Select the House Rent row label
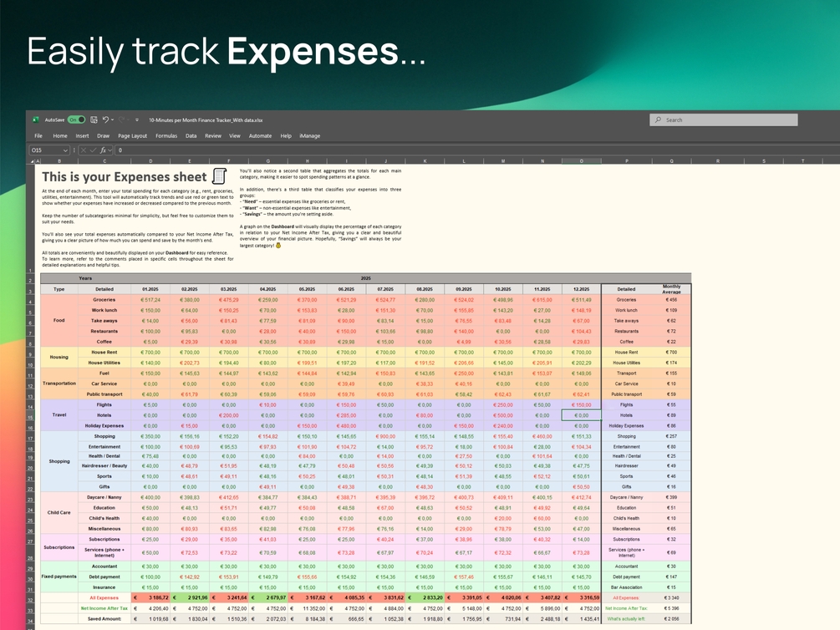This screenshot has height=630, width=840. [104, 353]
